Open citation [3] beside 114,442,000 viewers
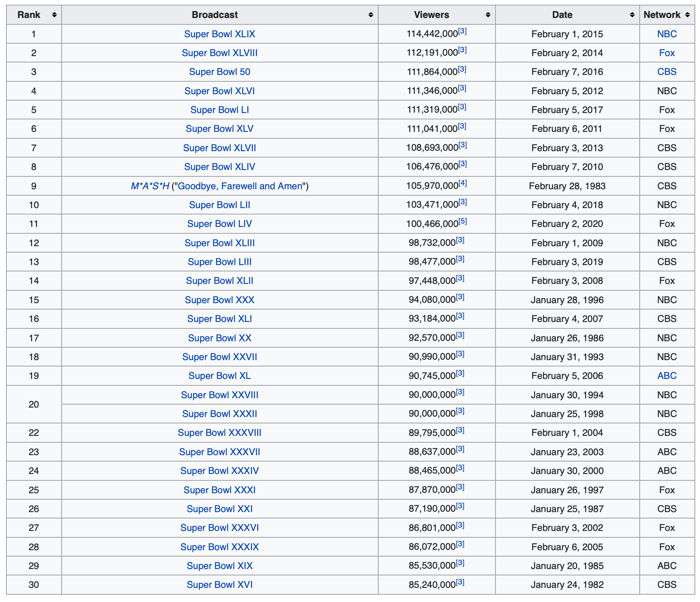 [x=462, y=31]
